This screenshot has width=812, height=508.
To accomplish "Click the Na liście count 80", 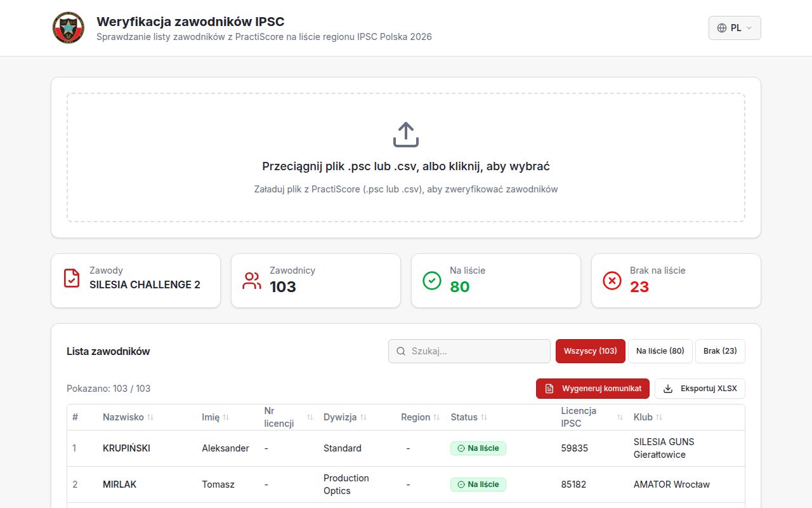I will [460, 287].
